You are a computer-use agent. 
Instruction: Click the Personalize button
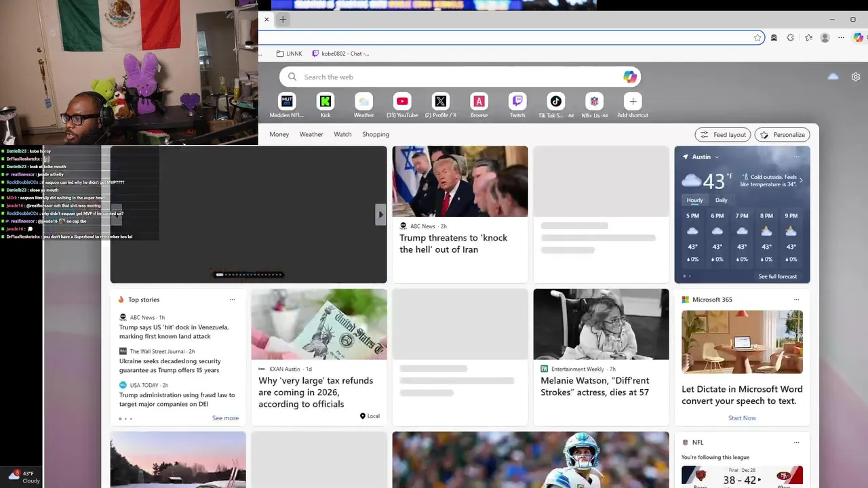(782, 135)
